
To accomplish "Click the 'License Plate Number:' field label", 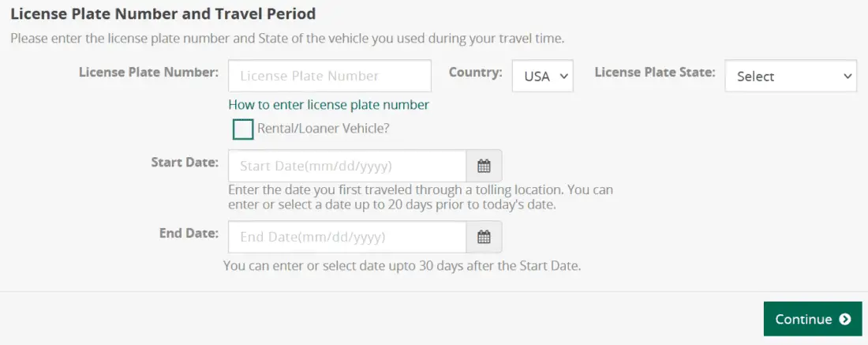I will 148,72.
